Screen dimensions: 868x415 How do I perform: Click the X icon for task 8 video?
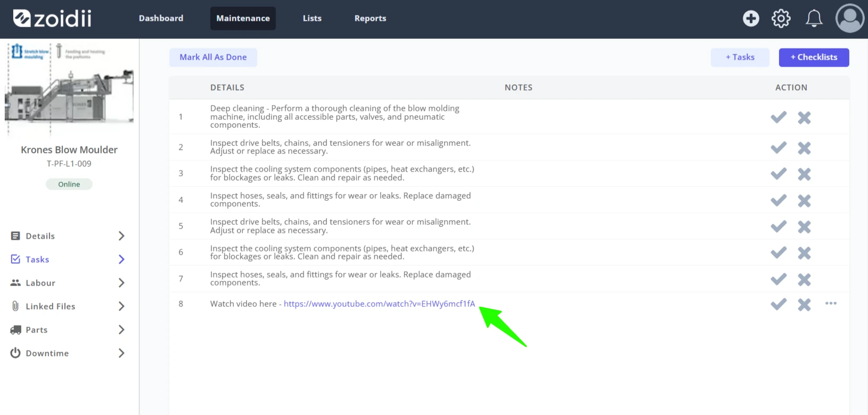point(804,305)
